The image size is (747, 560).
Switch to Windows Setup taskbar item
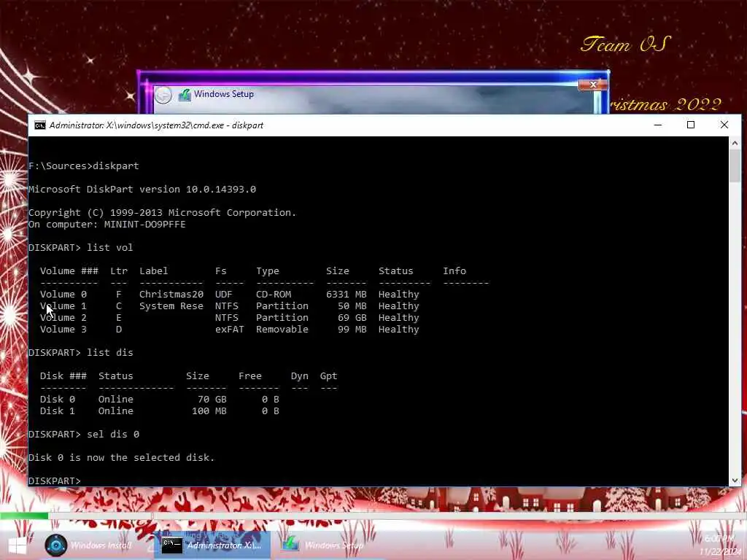(322, 545)
